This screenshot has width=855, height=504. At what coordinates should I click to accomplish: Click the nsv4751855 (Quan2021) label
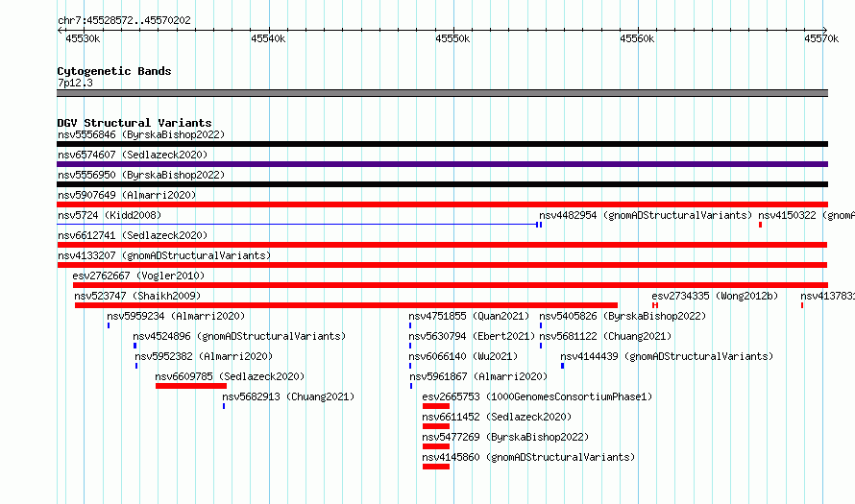click(469, 316)
